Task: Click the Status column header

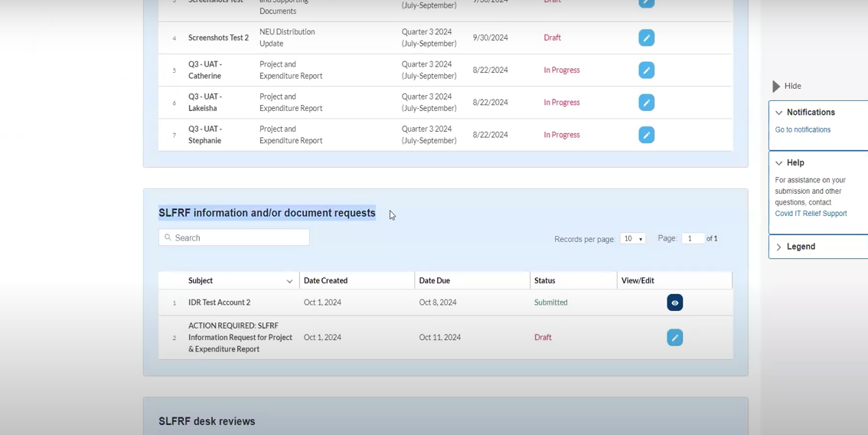Action: pos(544,281)
